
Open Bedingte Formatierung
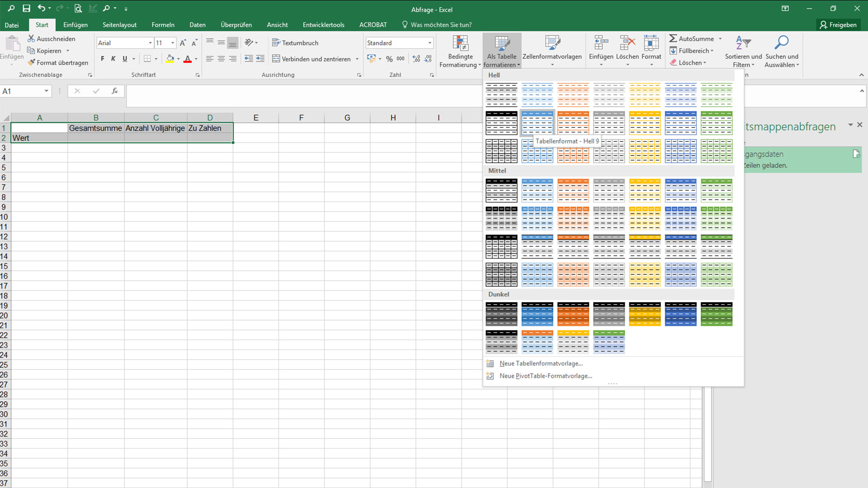pos(460,51)
